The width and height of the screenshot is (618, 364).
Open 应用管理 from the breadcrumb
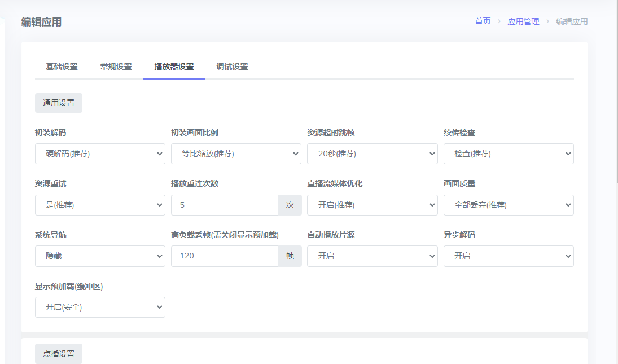pyautogui.click(x=523, y=21)
